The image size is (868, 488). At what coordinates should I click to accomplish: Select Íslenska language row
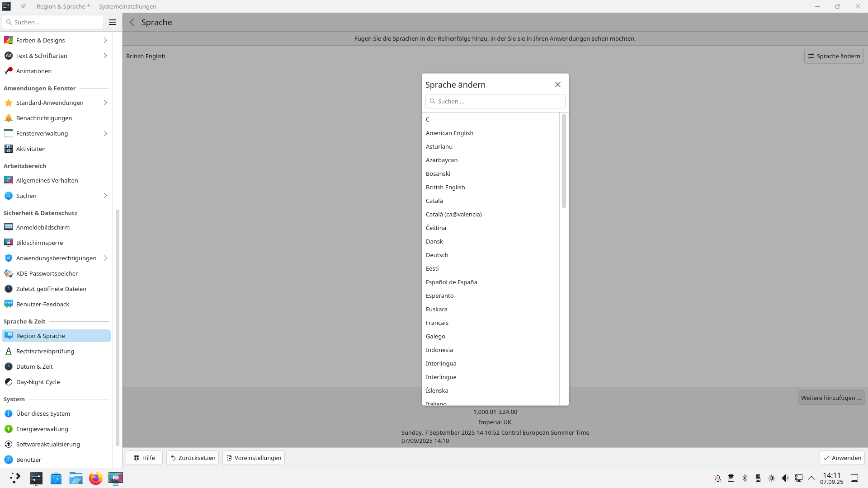pos(491,390)
